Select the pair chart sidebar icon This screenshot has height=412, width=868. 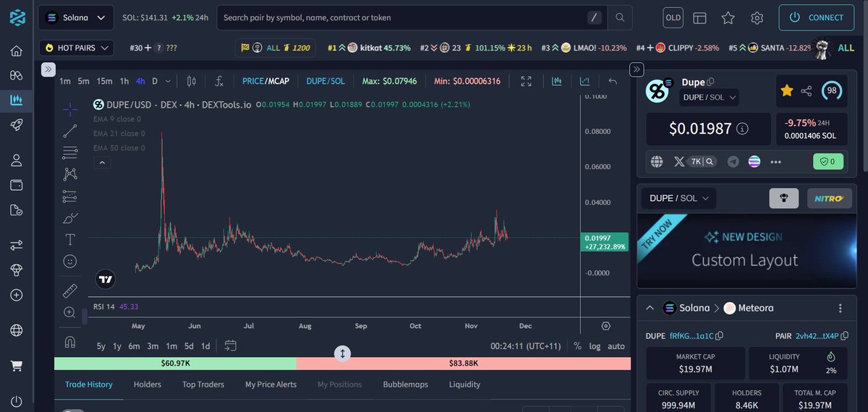pos(16,100)
